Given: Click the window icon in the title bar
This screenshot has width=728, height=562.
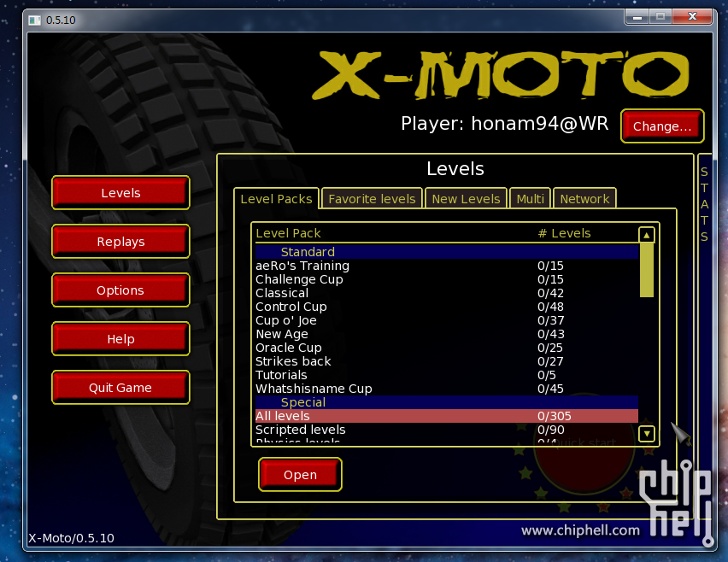Looking at the screenshot, I should pos(34,20).
